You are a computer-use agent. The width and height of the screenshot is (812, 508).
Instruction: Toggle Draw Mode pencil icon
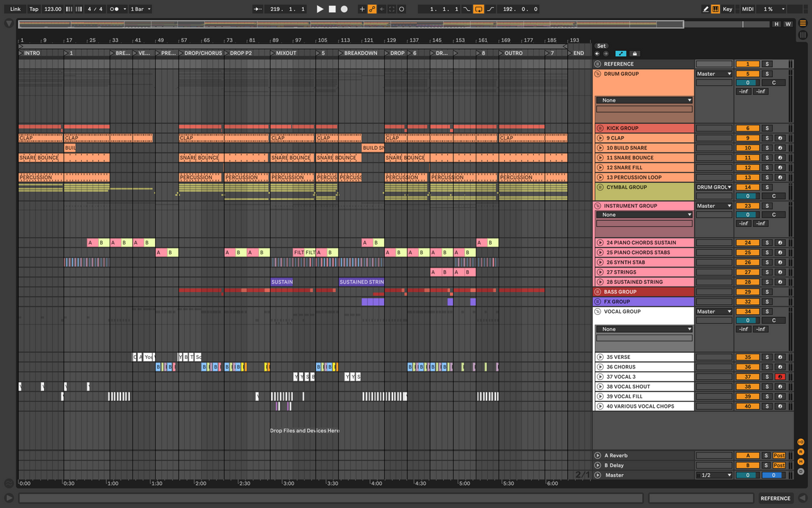coord(706,9)
